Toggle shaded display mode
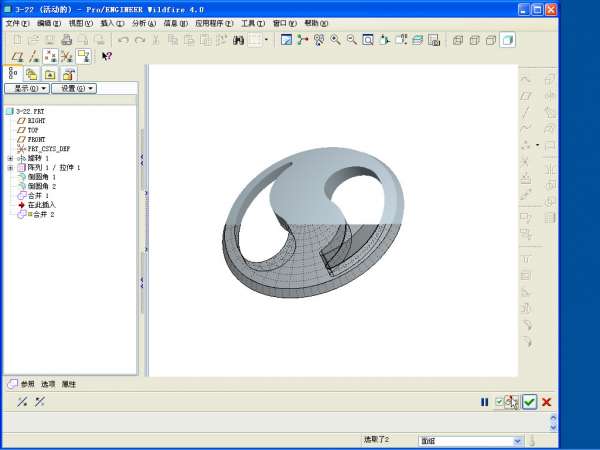Image resolution: width=600 pixels, height=450 pixels. (507, 40)
